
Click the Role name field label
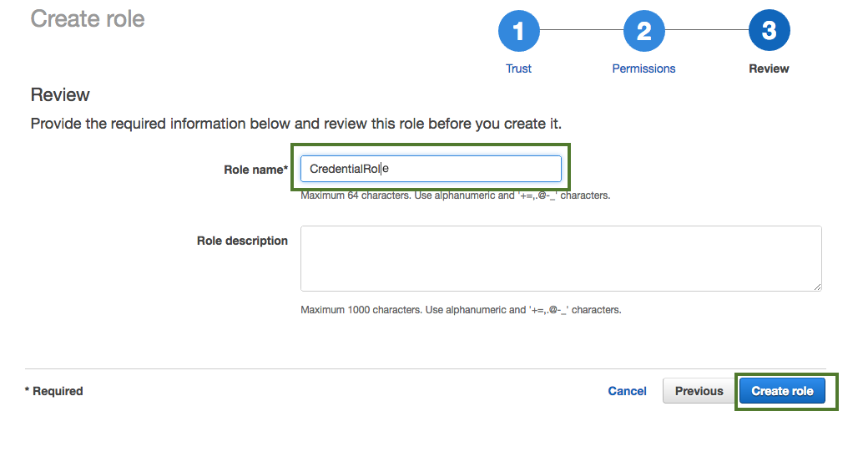coord(255,170)
